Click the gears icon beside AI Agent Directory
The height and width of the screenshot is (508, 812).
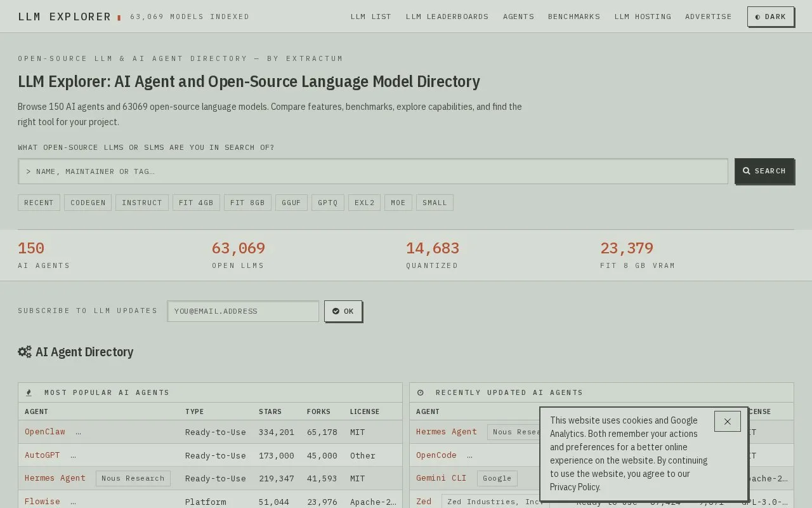(x=25, y=352)
